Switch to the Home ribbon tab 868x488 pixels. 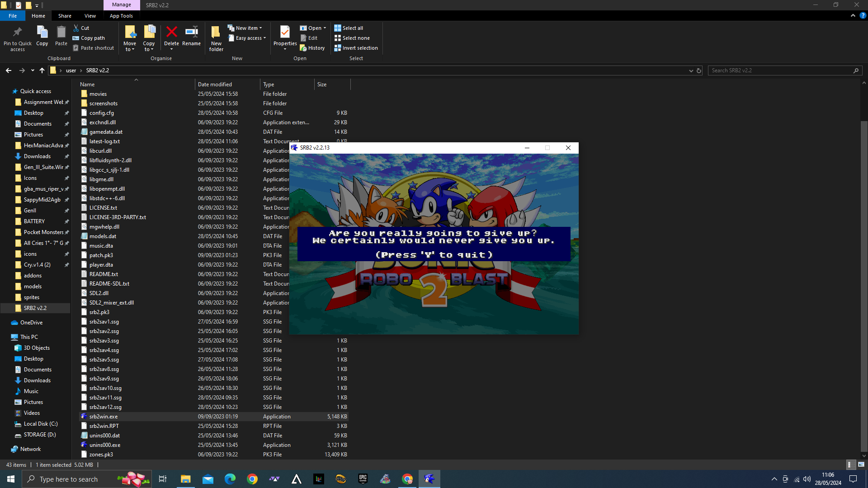pyautogui.click(x=38, y=16)
